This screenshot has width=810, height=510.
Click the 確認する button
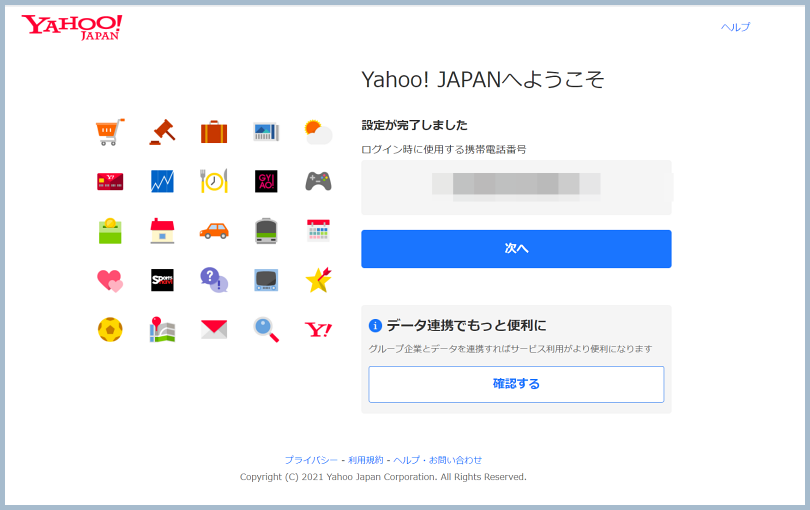(x=516, y=384)
